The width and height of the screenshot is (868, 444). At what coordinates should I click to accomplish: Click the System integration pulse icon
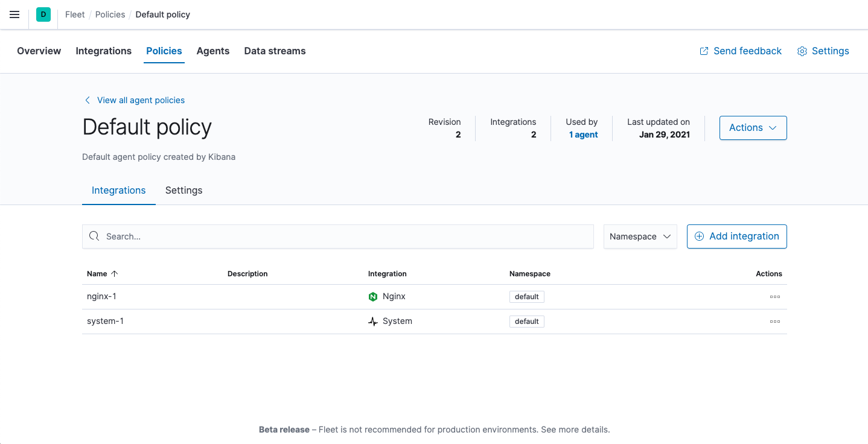373,321
